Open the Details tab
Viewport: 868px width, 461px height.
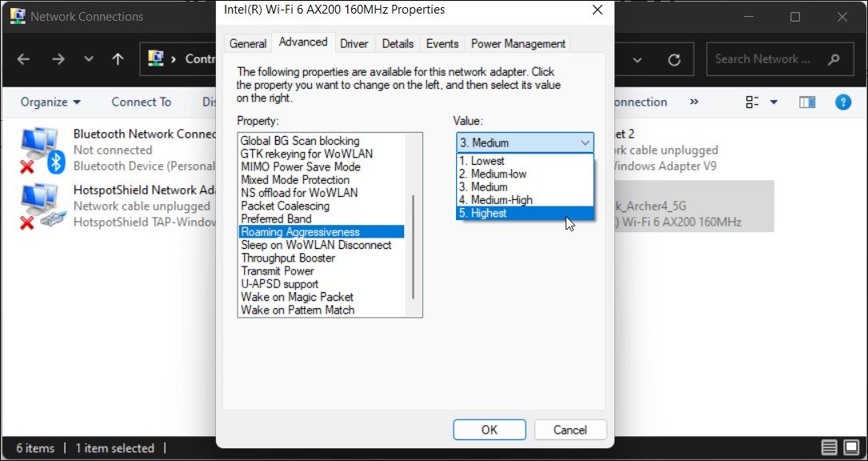pyautogui.click(x=398, y=44)
